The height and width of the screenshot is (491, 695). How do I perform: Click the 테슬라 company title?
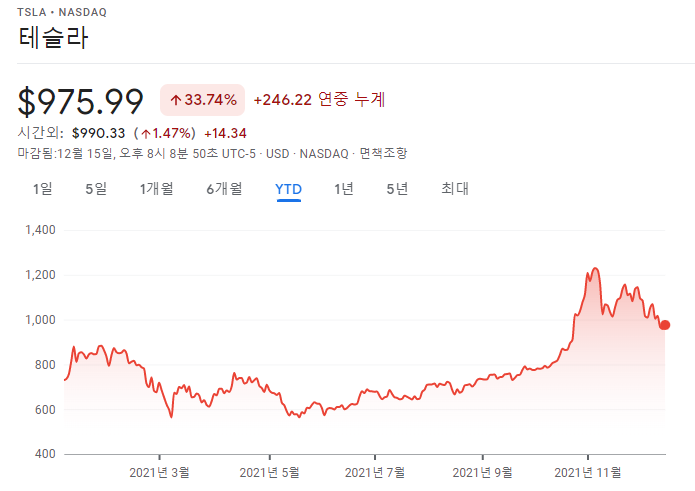pyautogui.click(x=54, y=38)
